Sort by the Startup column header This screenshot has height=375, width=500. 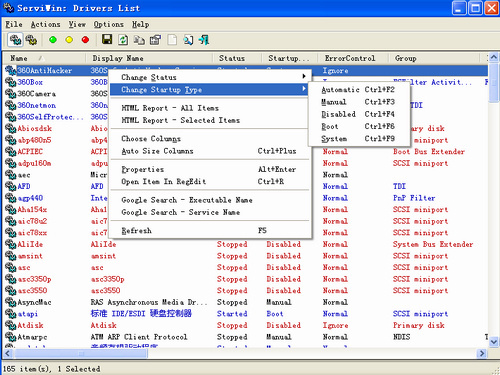pos(290,58)
